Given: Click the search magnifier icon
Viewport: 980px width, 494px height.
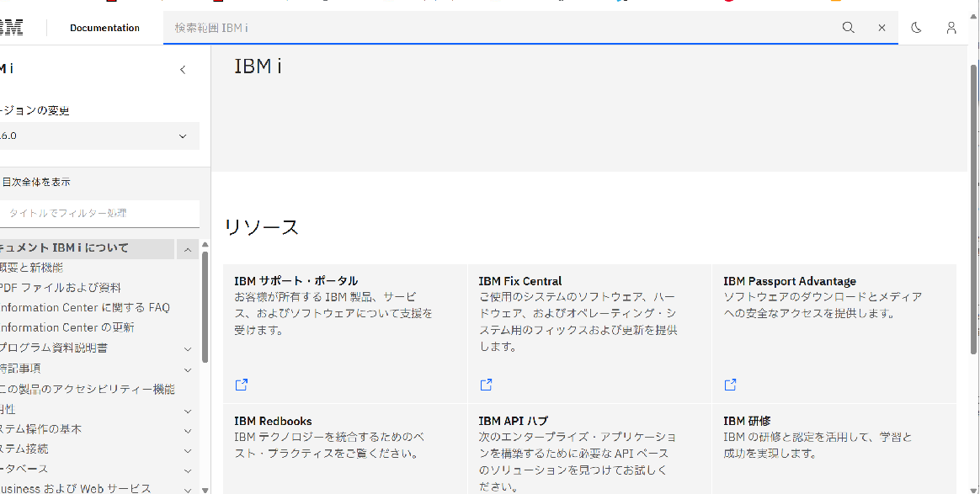Looking at the screenshot, I should (x=848, y=28).
